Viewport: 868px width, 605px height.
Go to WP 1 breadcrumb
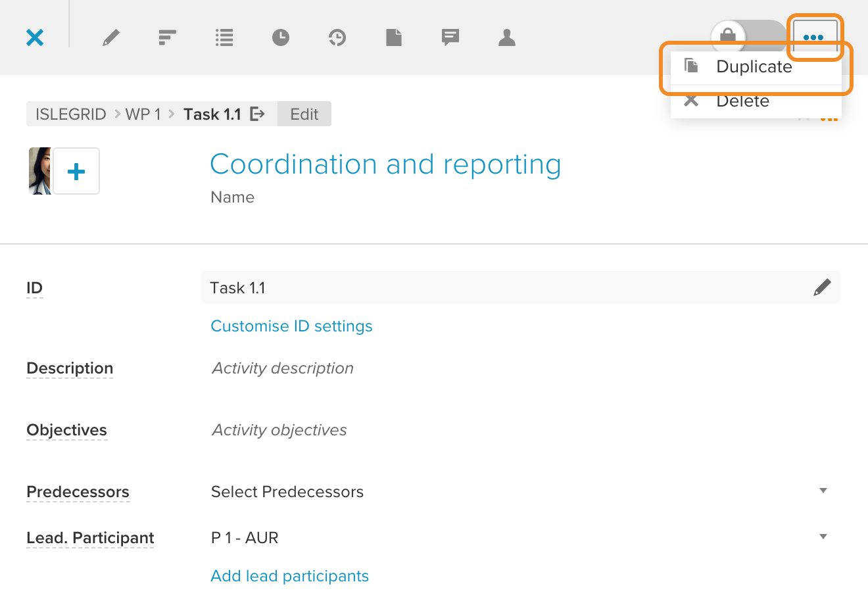[x=143, y=114]
